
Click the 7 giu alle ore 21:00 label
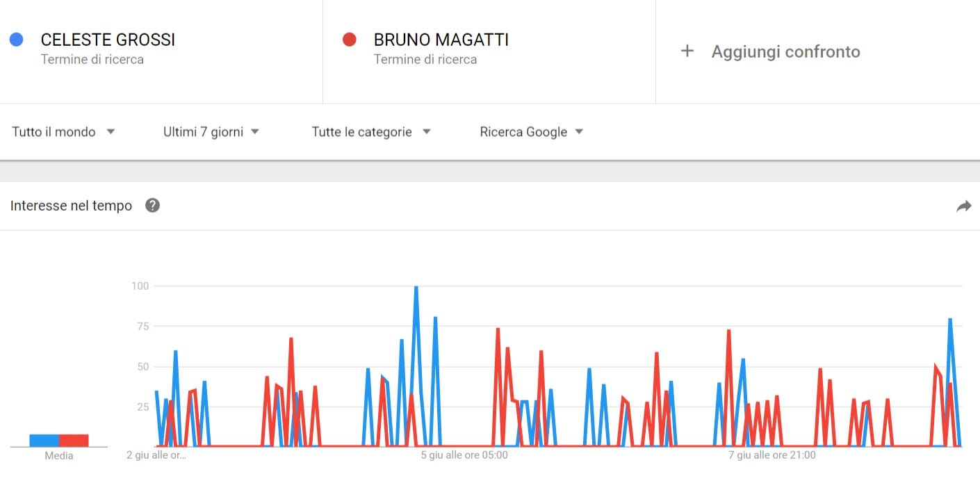(x=772, y=455)
